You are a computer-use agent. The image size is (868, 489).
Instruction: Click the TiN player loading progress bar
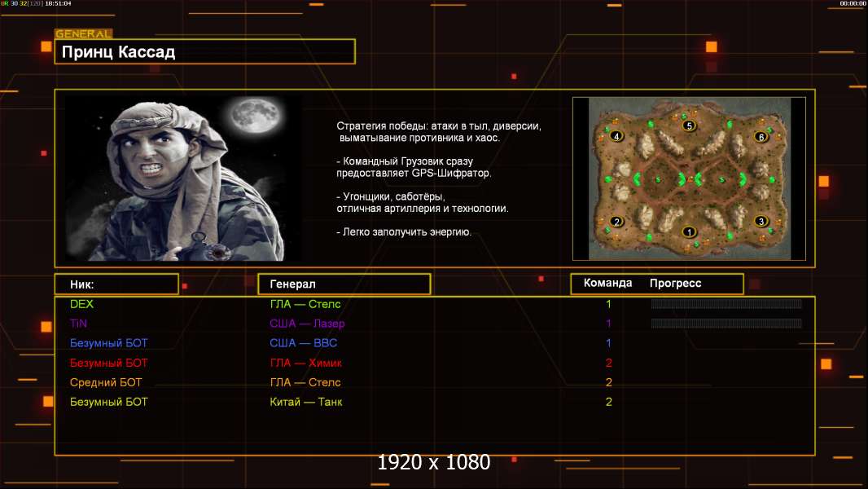coord(726,324)
